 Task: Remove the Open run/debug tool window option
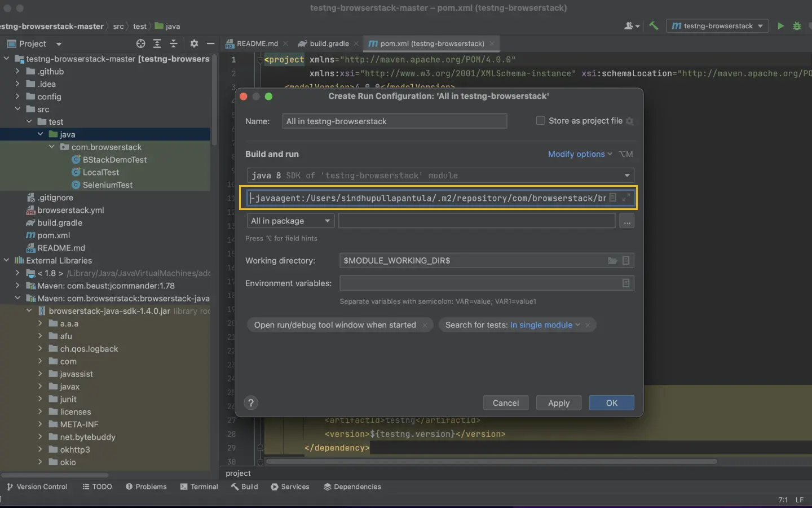point(425,325)
